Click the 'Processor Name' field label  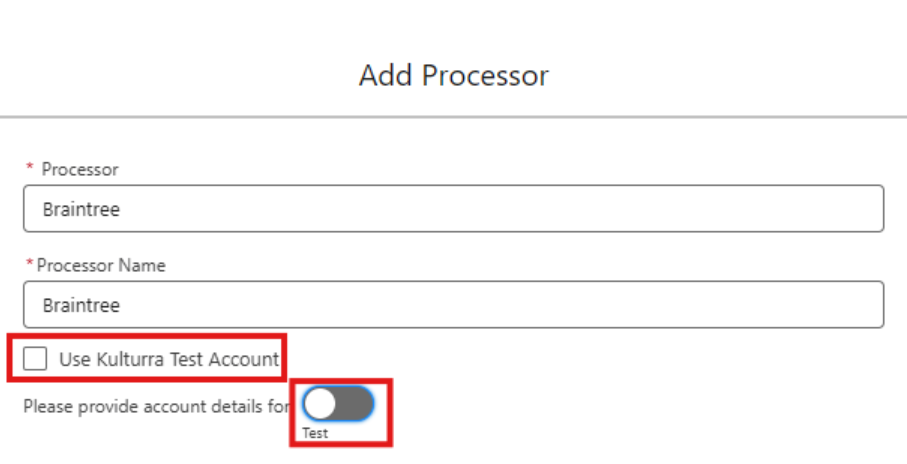pyautogui.click(x=101, y=265)
